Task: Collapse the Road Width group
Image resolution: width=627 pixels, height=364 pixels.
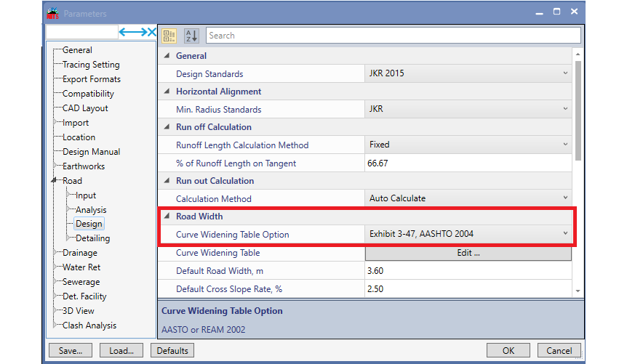Action: pos(167,217)
